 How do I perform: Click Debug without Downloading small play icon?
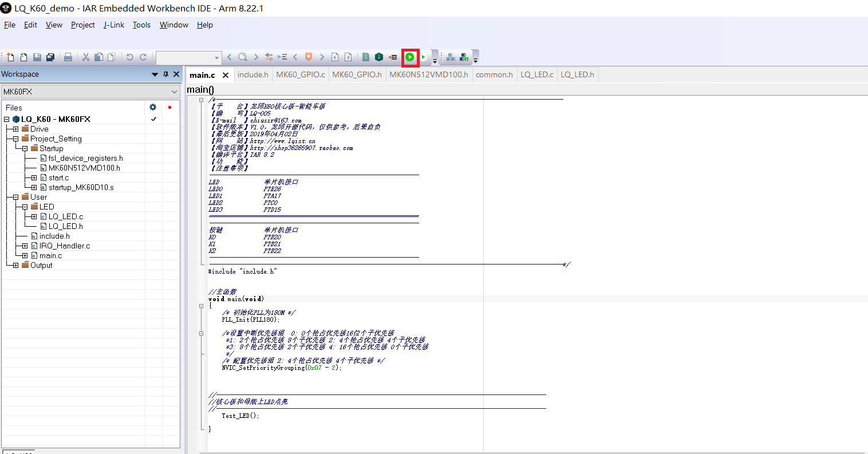tap(424, 57)
